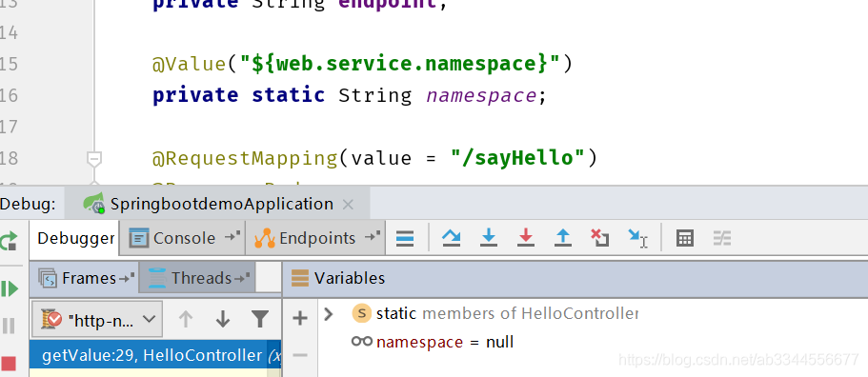Click line number 16 in the gutter
This screenshot has width=868, height=377.
[10, 95]
